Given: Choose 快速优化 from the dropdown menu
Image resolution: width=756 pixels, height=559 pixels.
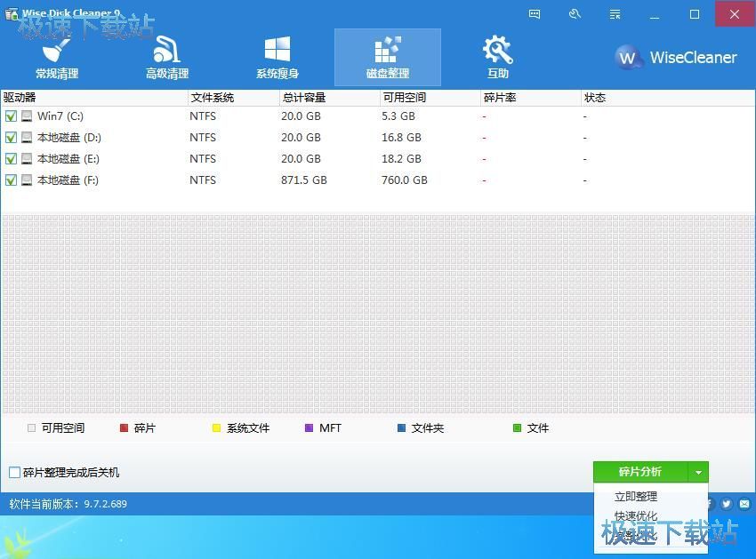Looking at the screenshot, I should (x=635, y=515).
